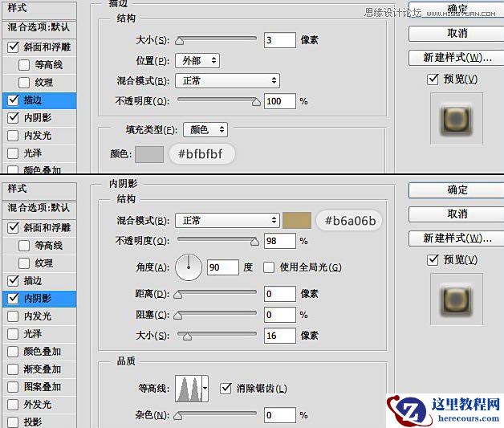The width and height of the screenshot is (504, 428).
Task: Toggle 预览(V) checkbox in bottom panel
Action: (433, 260)
